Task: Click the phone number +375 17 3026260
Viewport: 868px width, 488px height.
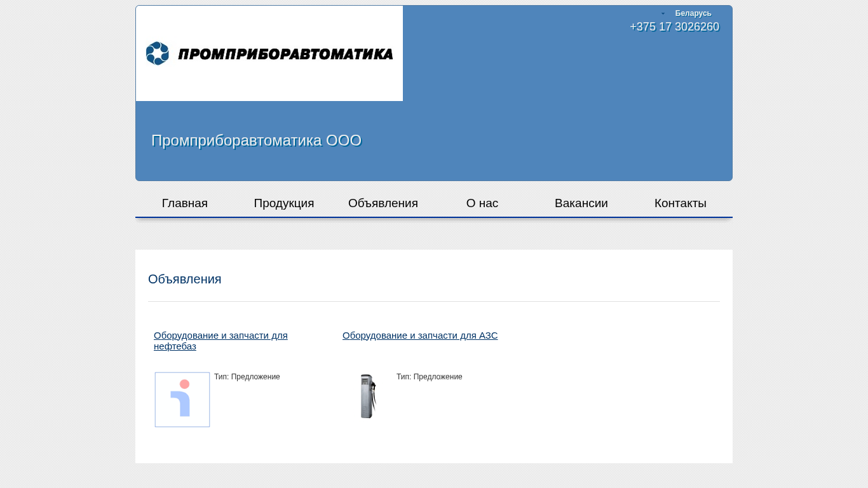Action: click(x=674, y=27)
